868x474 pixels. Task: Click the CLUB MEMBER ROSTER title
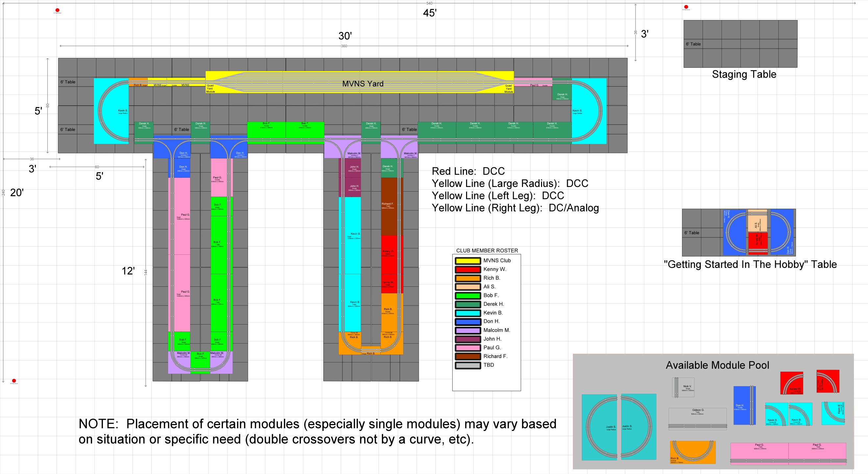(x=487, y=250)
